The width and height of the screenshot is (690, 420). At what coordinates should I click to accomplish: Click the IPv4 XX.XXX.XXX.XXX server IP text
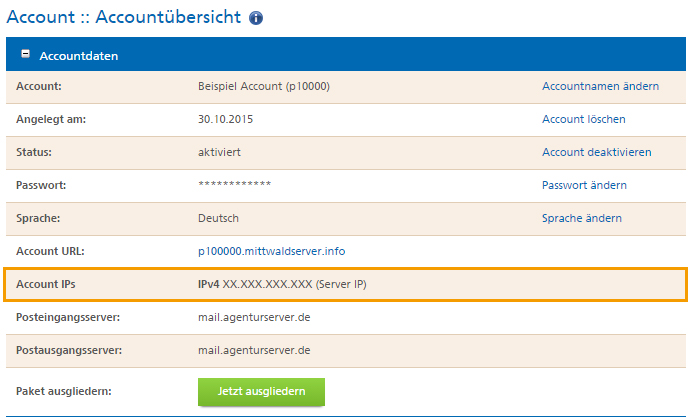coord(282,284)
